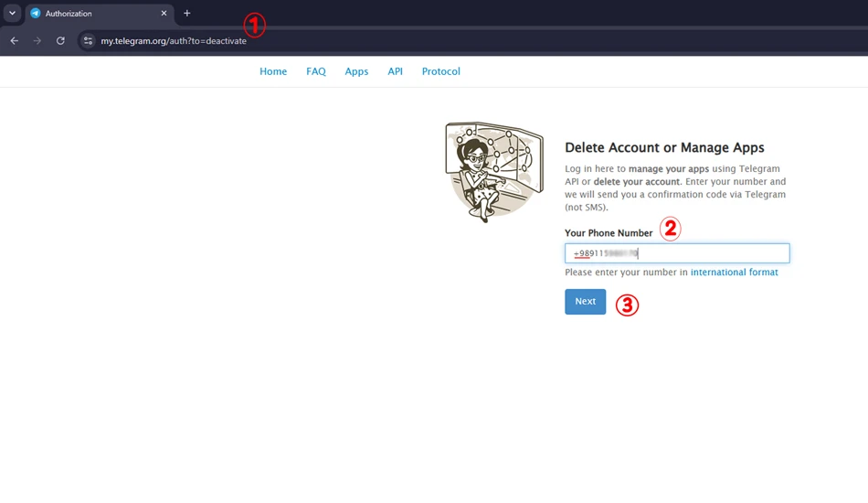Click the Telegram girl illustration
Viewport: 868px width, 503px height.
494,172
